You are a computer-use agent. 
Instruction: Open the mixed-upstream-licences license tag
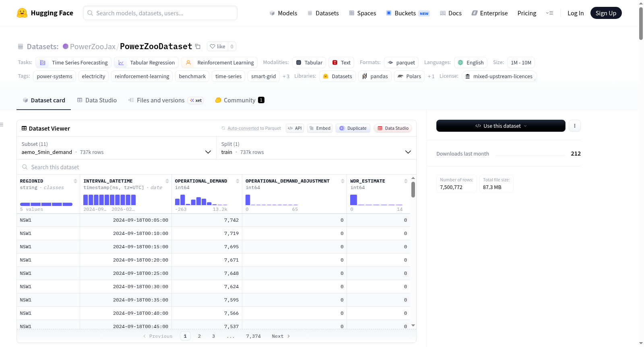click(x=499, y=76)
